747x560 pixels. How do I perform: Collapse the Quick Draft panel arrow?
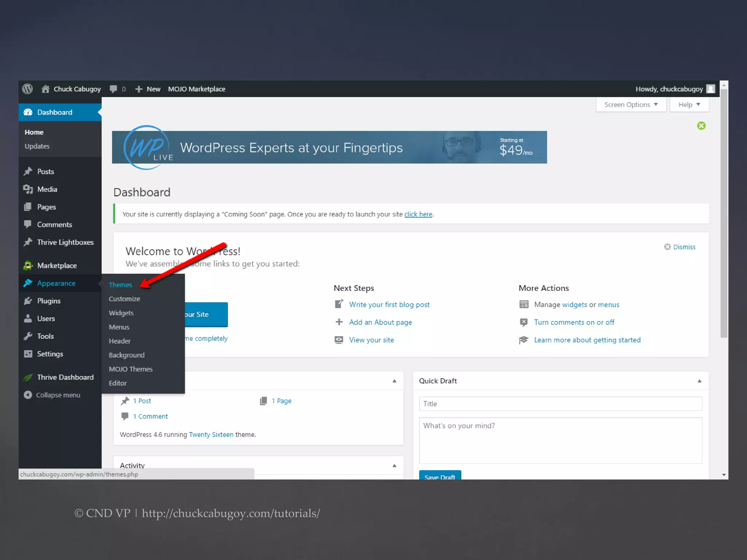[699, 381]
